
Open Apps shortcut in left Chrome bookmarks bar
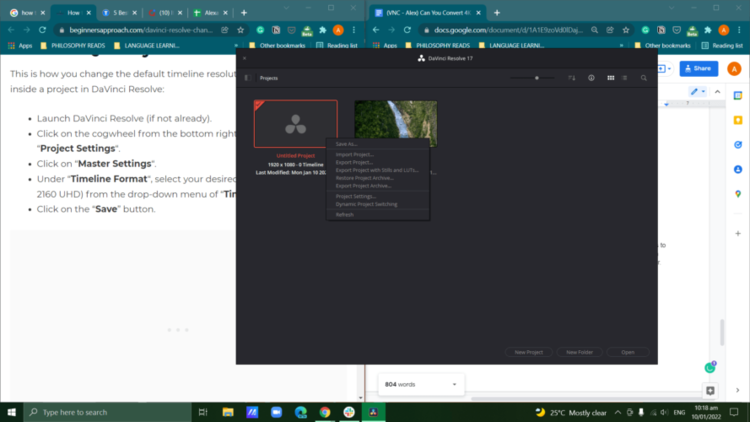20,45
